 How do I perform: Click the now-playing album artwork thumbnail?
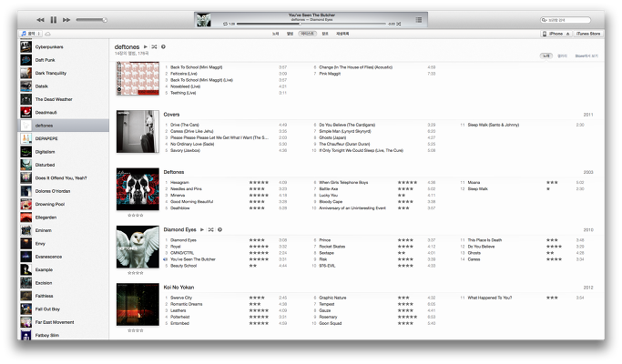click(203, 20)
